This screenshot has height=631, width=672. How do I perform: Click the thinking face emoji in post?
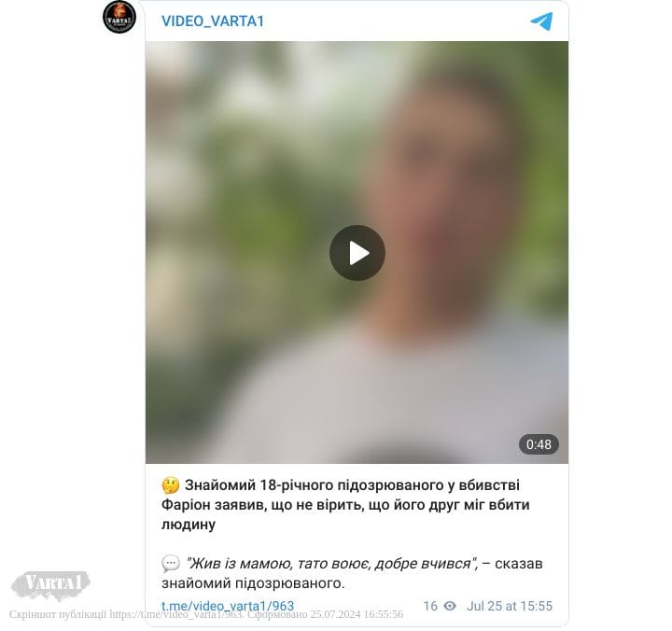(171, 485)
